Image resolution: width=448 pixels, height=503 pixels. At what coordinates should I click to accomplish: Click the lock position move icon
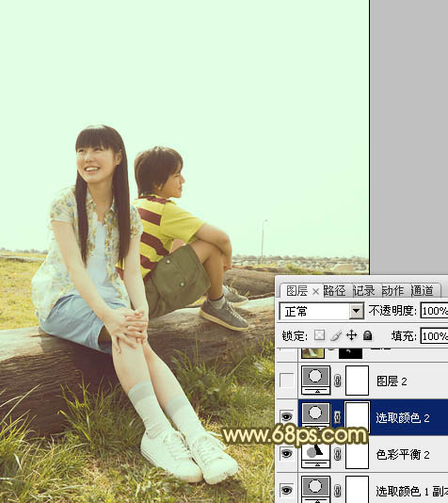pos(352,335)
